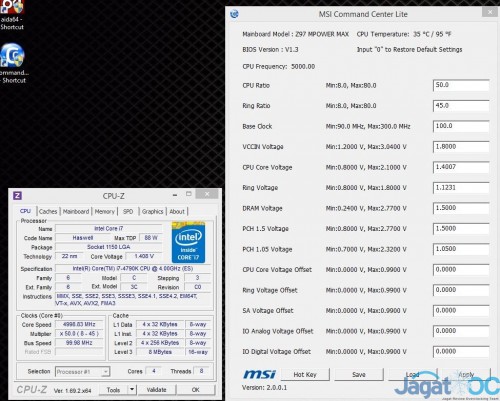Edit the VCCIN Voltage field
The height and width of the screenshot is (401, 500).
tap(461, 147)
